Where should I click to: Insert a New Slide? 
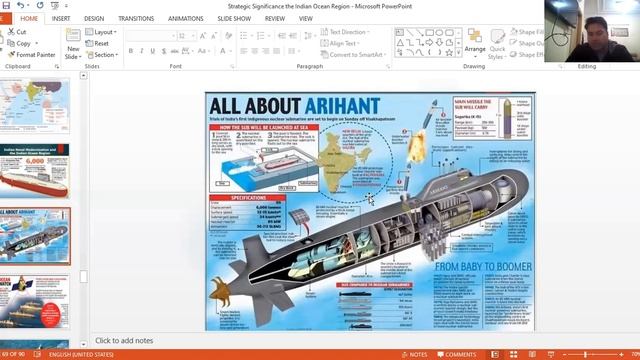tap(73, 44)
